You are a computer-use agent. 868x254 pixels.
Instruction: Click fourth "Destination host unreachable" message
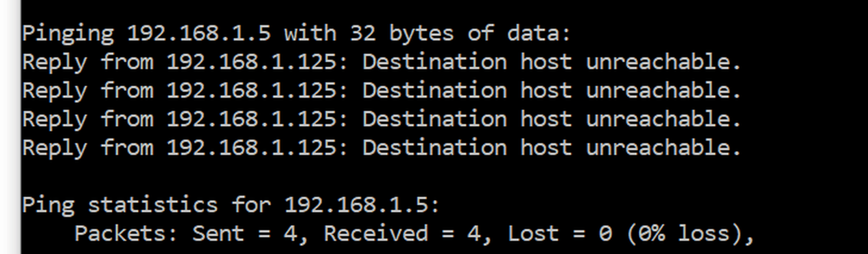[x=551, y=148]
